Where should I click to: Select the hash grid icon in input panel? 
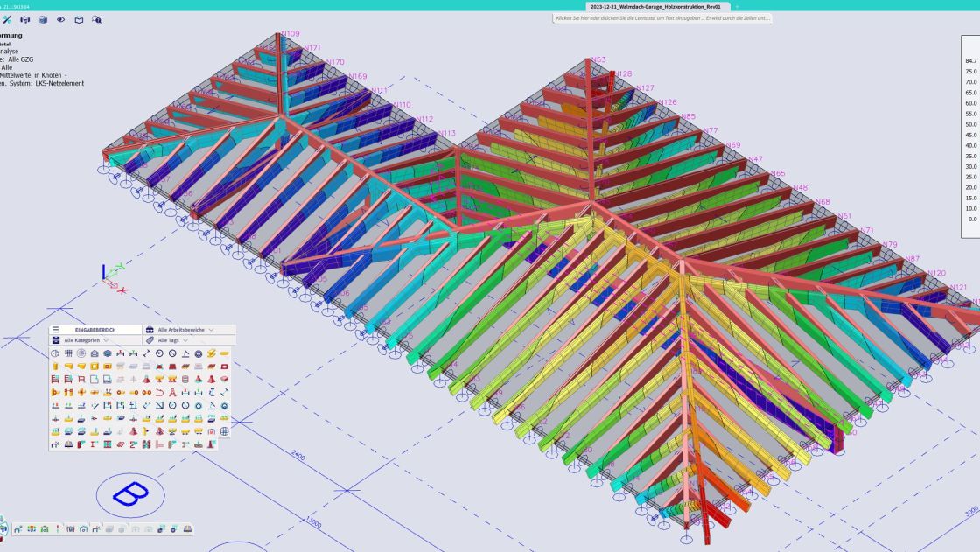coord(68,353)
